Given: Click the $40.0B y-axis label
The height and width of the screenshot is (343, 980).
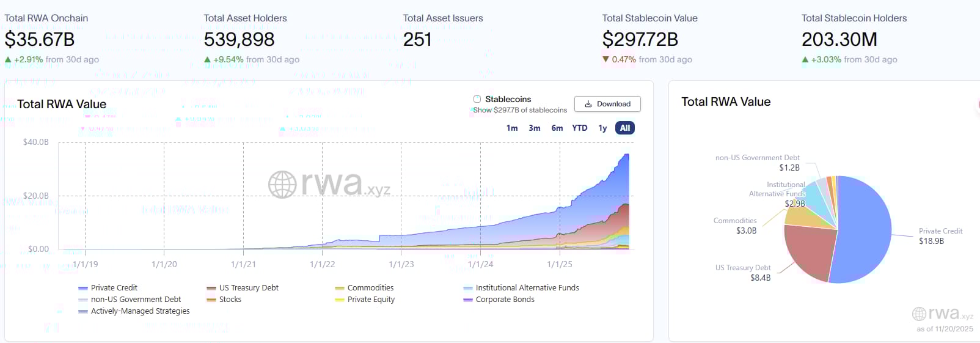Looking at the screenshot, I should click(x=35, y=142).
